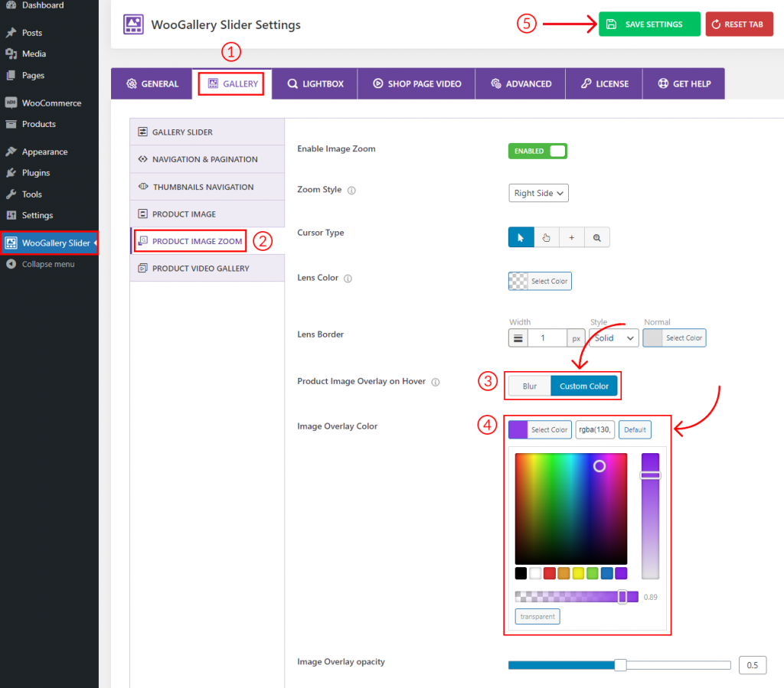The image size is (784, 688).
Task: Pick the white palette swatch
Action: click(535, 573)
